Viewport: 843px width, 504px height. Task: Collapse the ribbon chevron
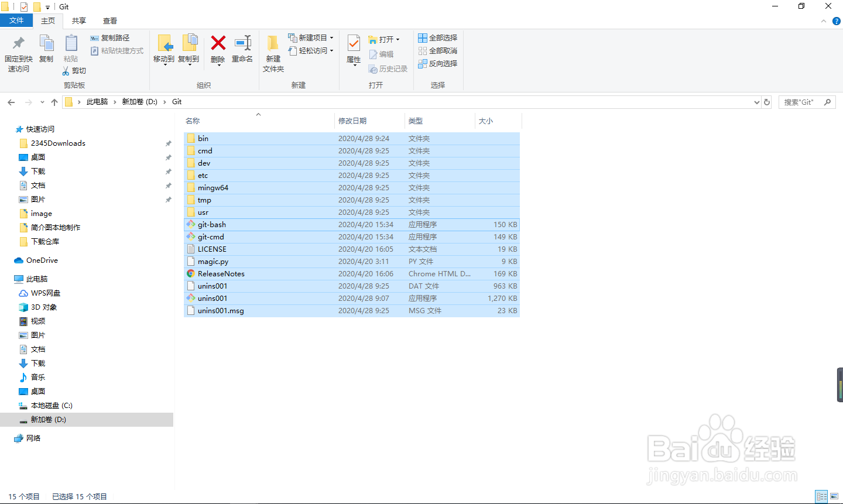coord(824,21)
